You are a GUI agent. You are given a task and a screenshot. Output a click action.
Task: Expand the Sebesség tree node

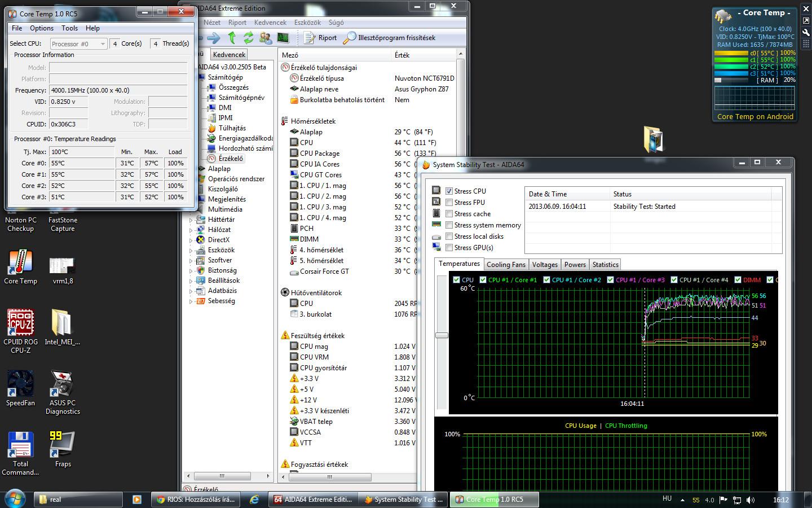click(191, 301)
